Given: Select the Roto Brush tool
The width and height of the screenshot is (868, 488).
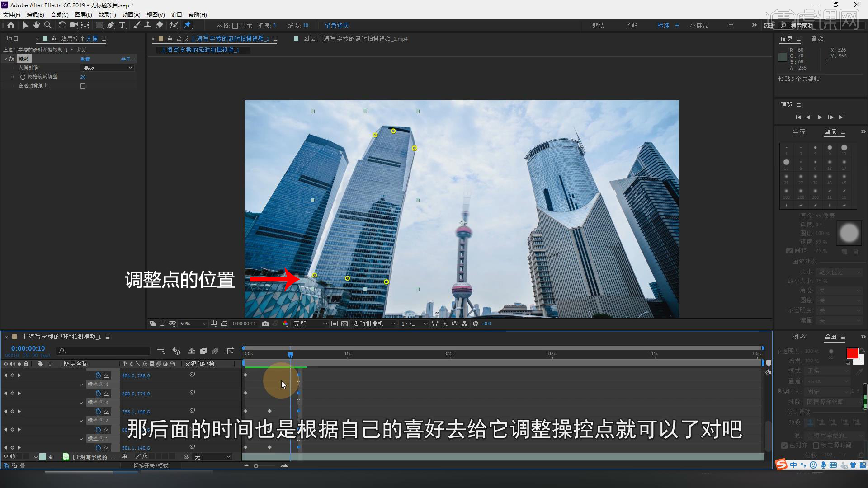Looking at the screenshot, I should (x=174, y=25).
